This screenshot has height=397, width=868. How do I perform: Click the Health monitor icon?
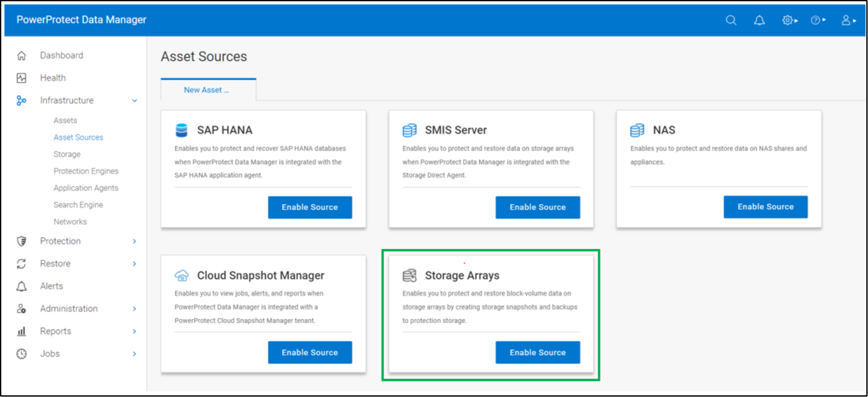click(22, 78)
